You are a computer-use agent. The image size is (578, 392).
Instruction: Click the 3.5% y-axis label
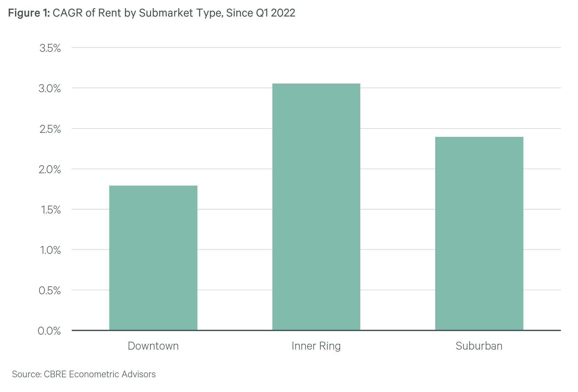(x=50, y=48)
